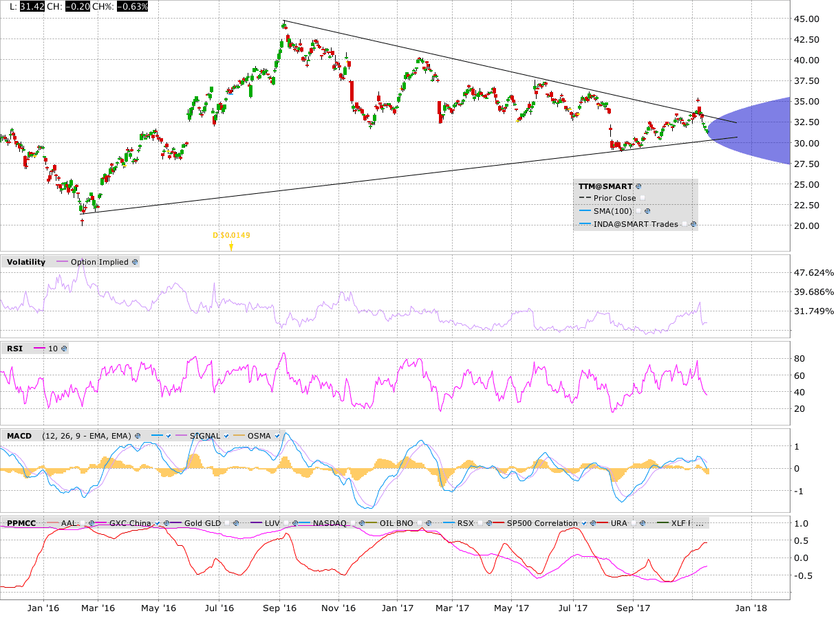Click the PPMCC panel title
Viewport: 840px width, 618px height.
click(x=21, y=523)
